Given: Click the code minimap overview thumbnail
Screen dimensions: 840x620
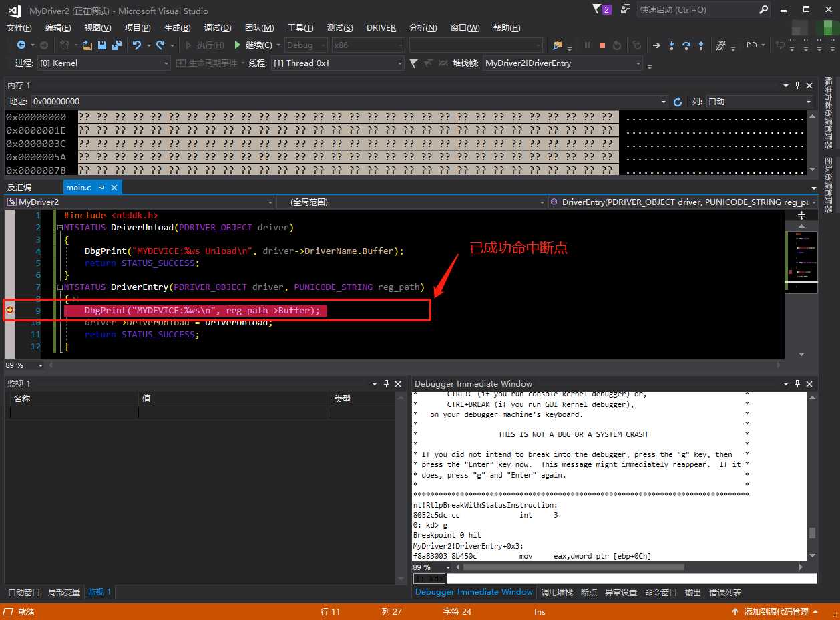Looking at the screenshot, I should (801, 262).
